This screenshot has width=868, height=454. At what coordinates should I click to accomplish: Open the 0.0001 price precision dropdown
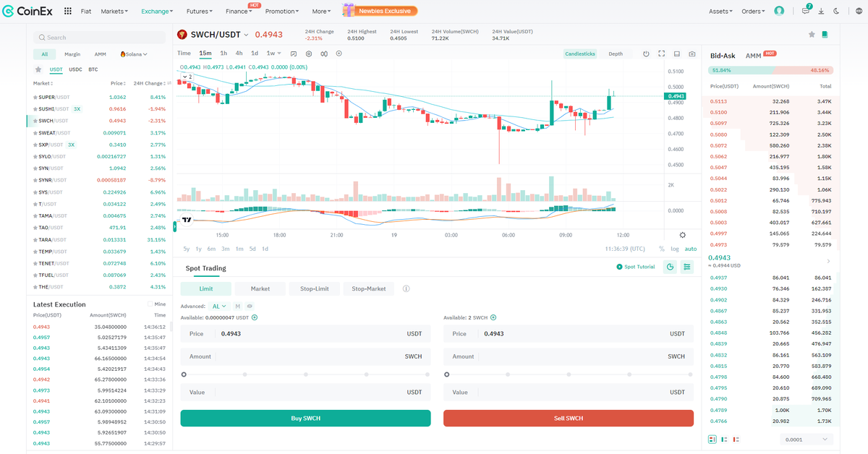807,439
